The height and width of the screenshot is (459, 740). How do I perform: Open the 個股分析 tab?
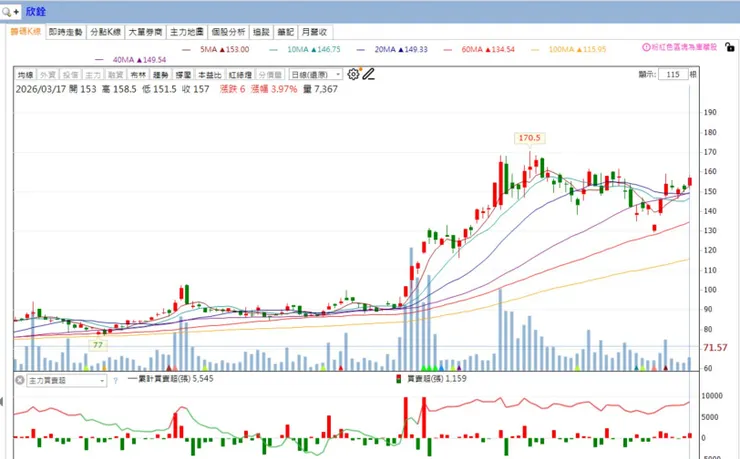(228, 32)
